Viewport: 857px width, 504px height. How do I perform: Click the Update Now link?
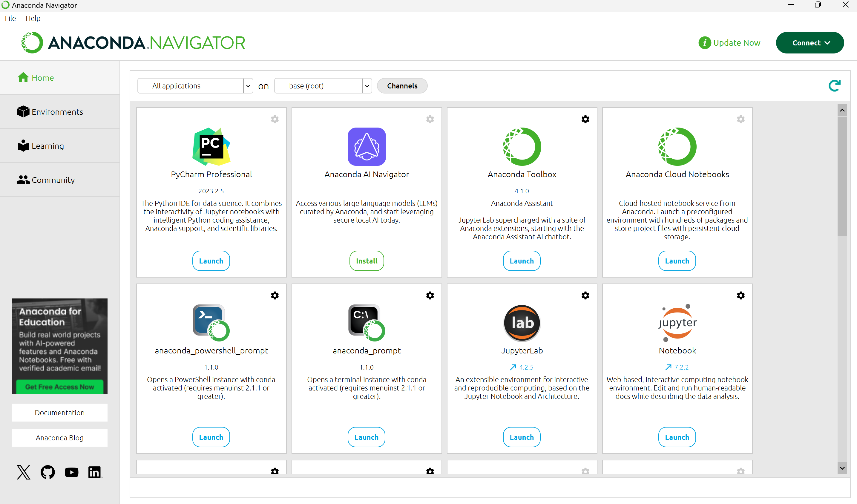pyautogui.click(x=736, y=43)
